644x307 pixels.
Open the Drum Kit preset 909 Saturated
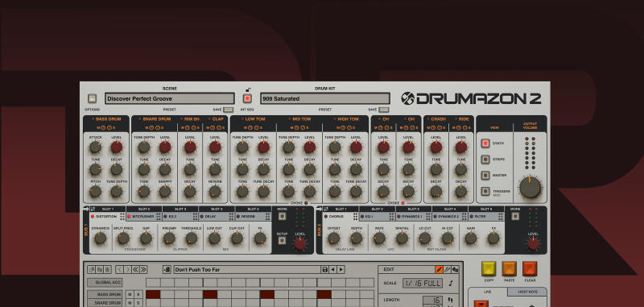point(325,98)
